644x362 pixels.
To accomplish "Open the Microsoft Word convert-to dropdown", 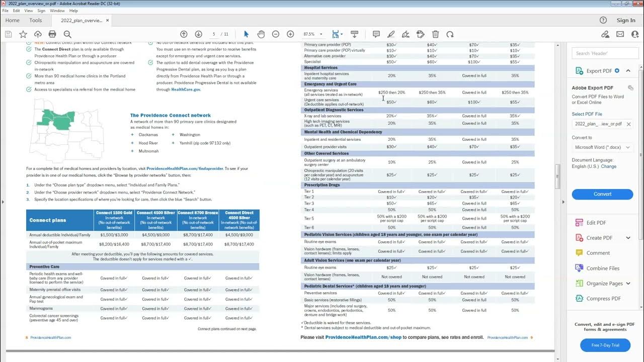I will pyautogui.click(x=602, y=147).
